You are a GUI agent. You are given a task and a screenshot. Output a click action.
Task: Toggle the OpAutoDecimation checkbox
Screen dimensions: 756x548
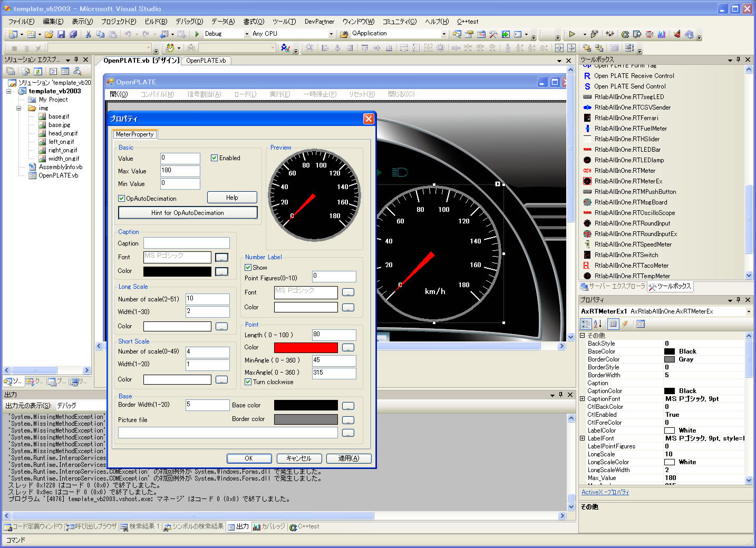pos(122,199)
